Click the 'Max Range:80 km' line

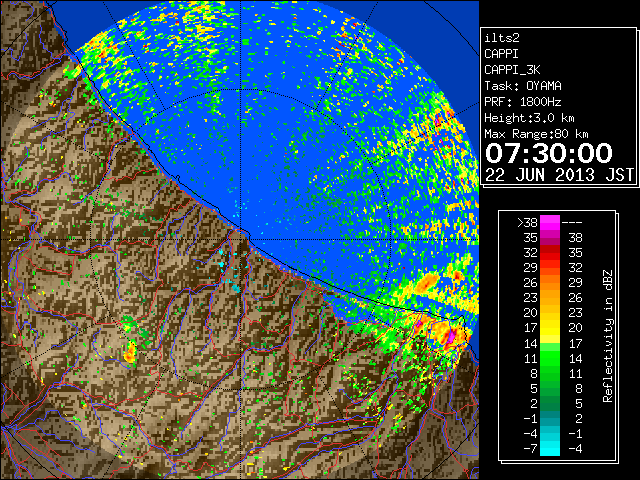(x=536, y=134)
